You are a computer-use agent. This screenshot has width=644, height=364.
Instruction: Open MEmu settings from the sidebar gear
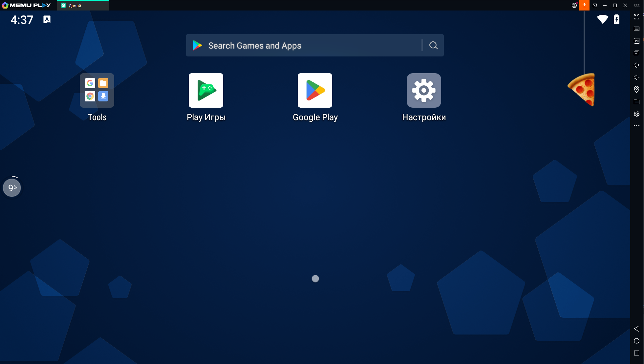(x=636, y=114)
